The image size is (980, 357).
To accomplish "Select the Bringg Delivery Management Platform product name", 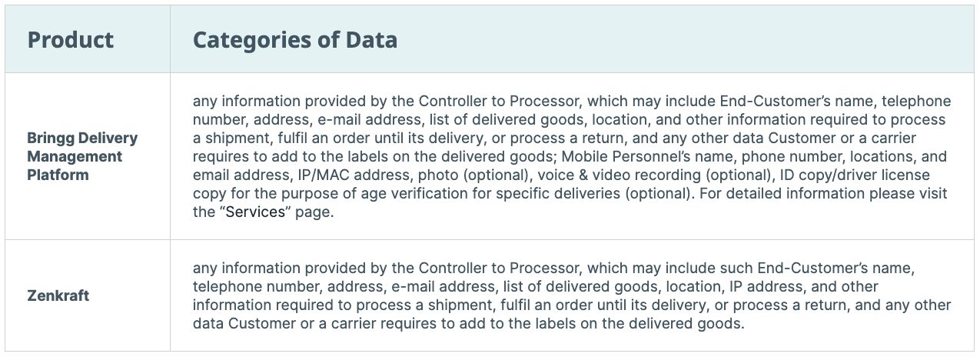I will [82, 156].
